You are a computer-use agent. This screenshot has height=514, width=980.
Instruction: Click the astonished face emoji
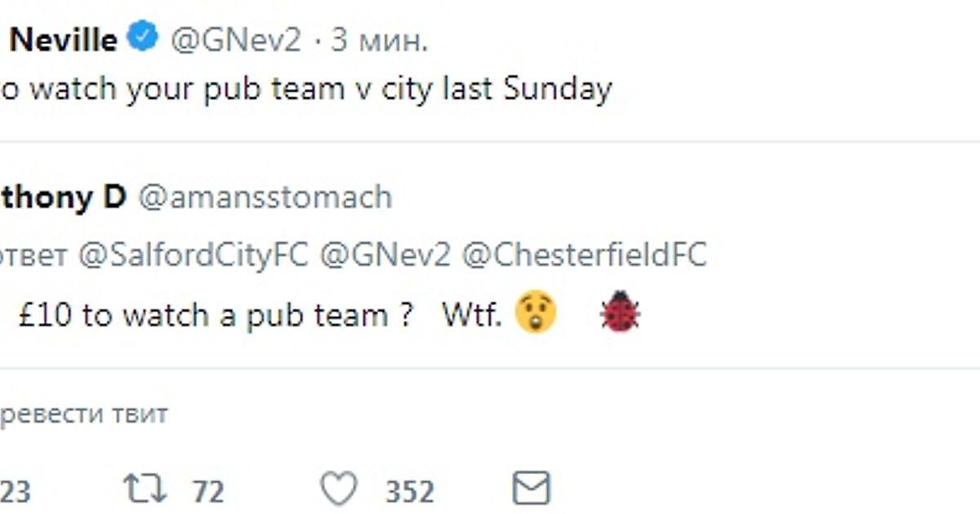pos(536,314)
